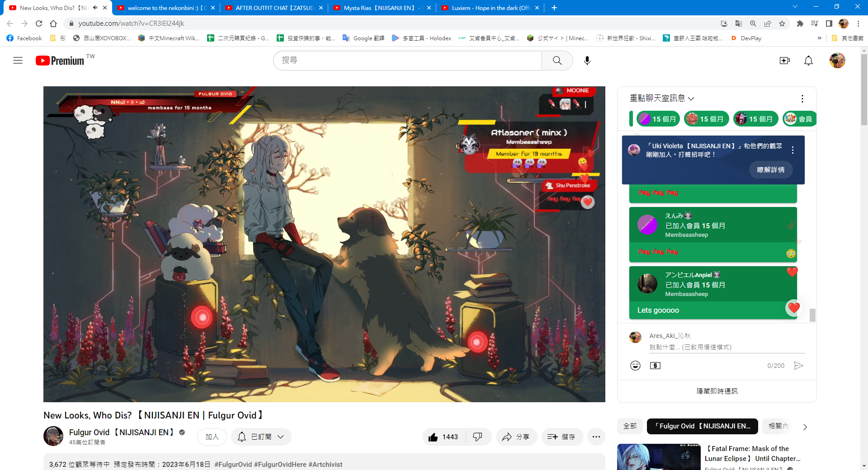Expand the 重點聊天室訊息 chat mode dropdown
868x470 pixels.
coord(662,99)
